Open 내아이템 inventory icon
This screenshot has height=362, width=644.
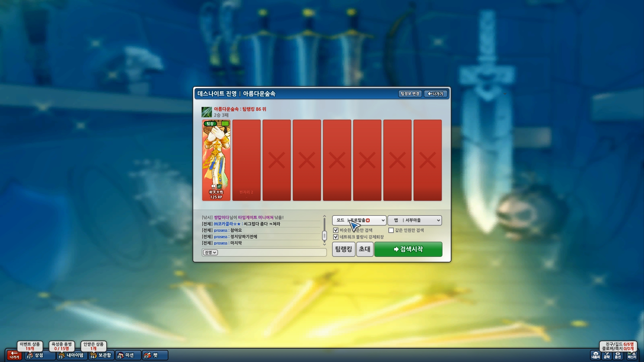(71, 355)
